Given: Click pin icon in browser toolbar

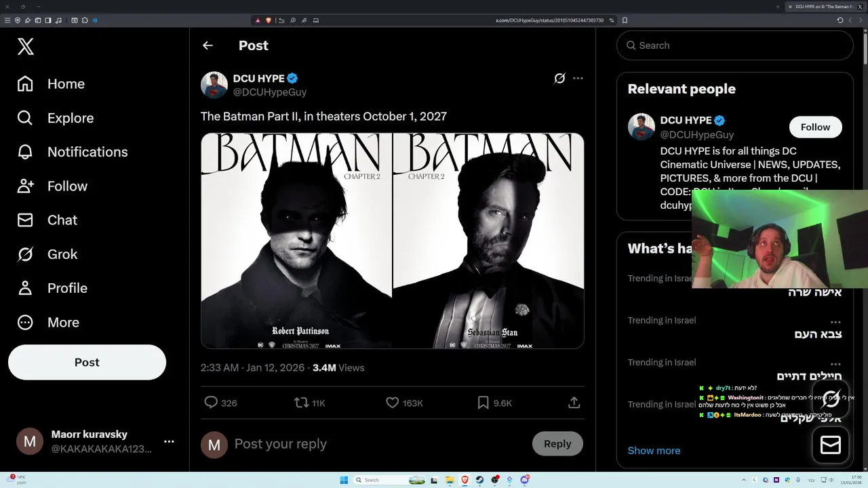Looking at the screenshot, I should pyautogui.click(x=28, y=20).
